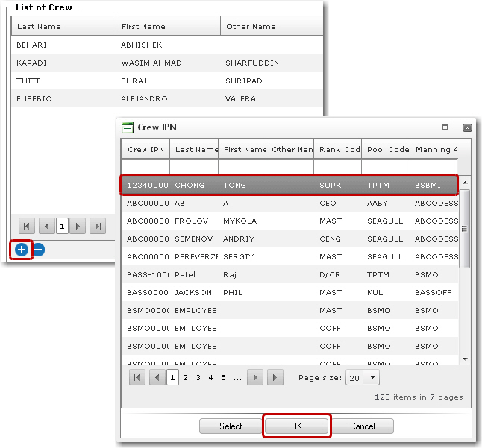Go to first page in Crew IPN pager
Image resolution: width=482 pixels, height=448 pixels.
137,378
